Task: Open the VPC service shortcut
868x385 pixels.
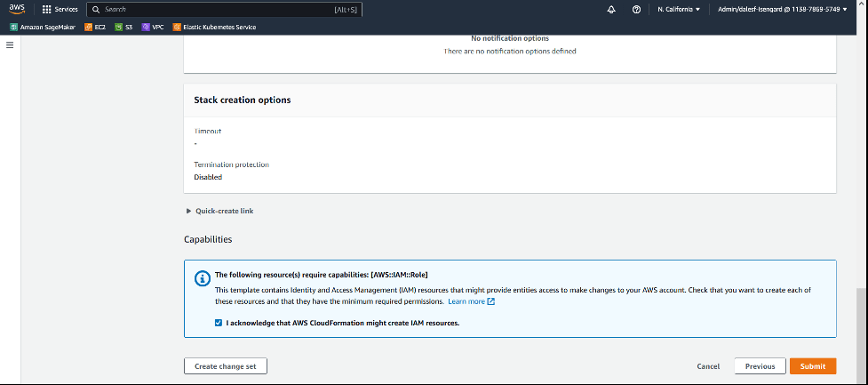Action: click(x=153, y=27)
